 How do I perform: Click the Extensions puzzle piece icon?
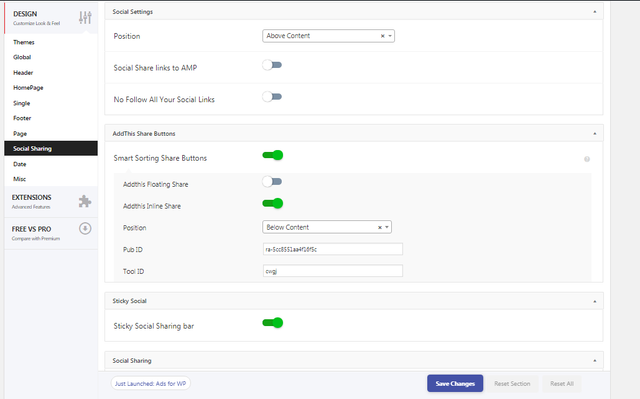click(85, 201)
